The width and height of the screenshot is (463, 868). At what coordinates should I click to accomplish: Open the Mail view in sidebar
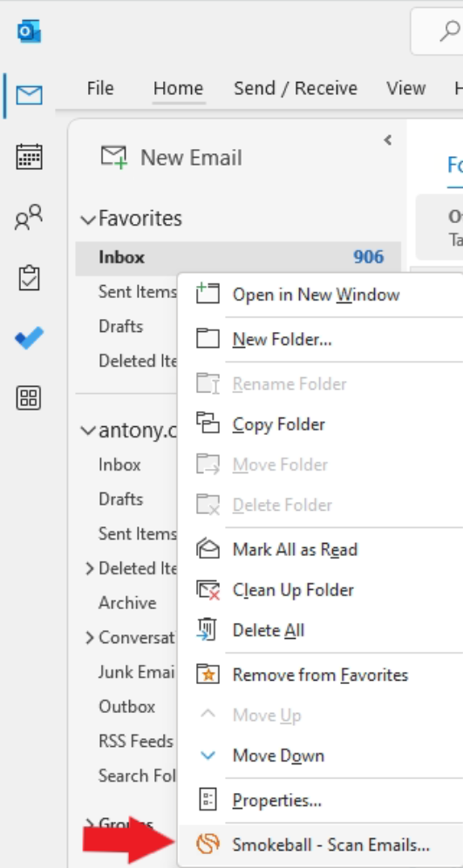pos(29,95)
